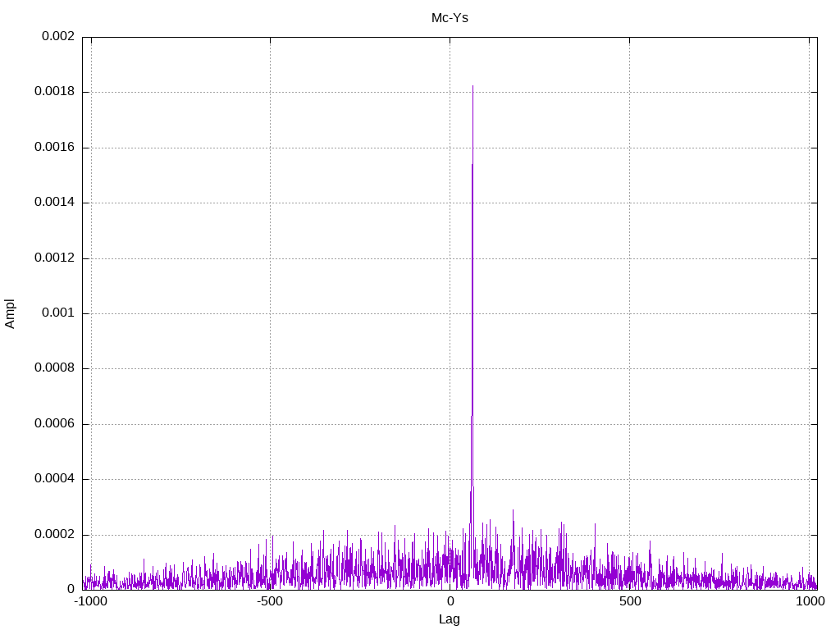Pick the 0.0006 y-axis tick label

54,424
